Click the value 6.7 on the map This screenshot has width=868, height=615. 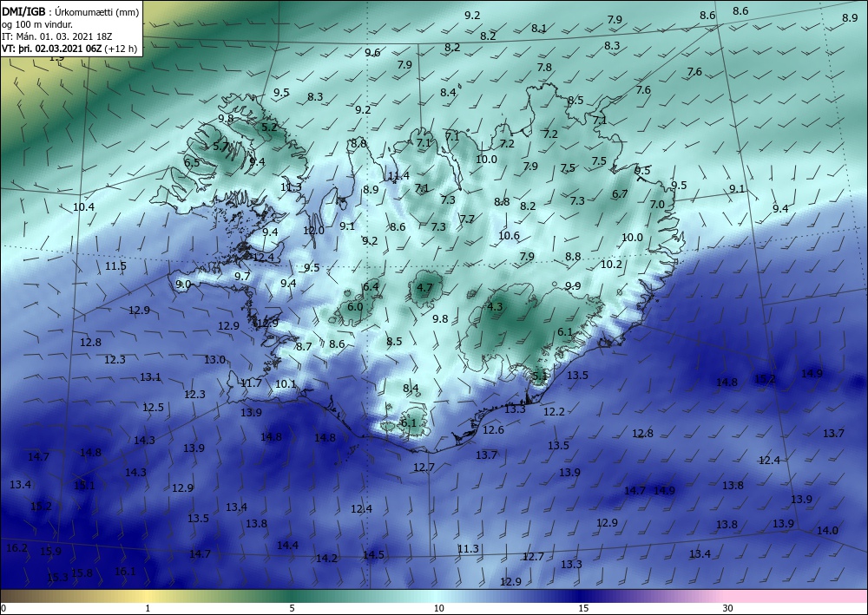pyautogui.click(x=620, y=194)
